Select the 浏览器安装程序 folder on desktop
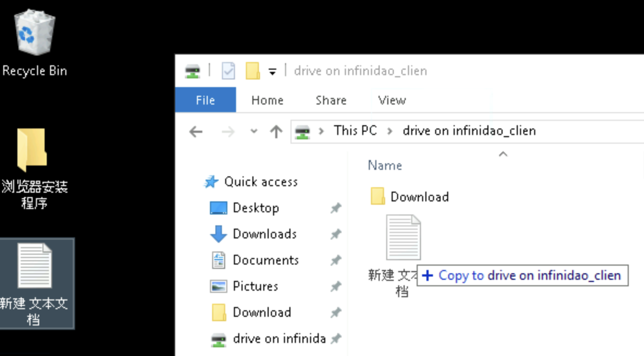The image size is (644, 356). click(33, 150)
